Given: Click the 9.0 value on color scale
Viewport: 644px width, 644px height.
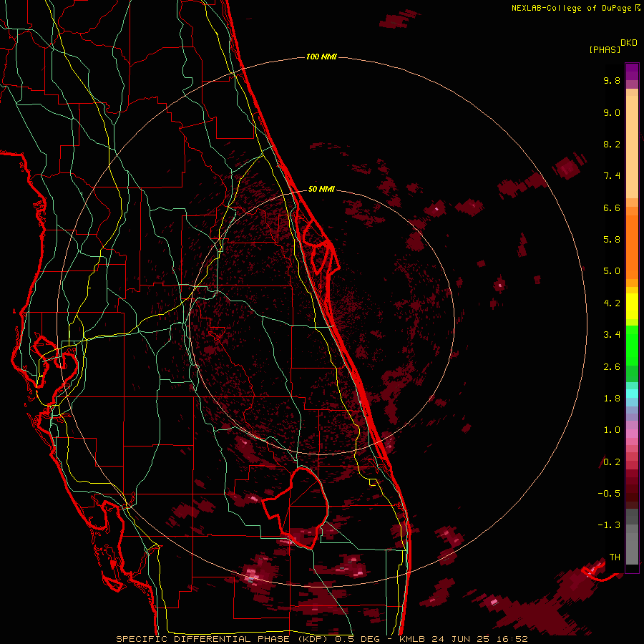Looking at the screenshot, I should click(612, 112).
